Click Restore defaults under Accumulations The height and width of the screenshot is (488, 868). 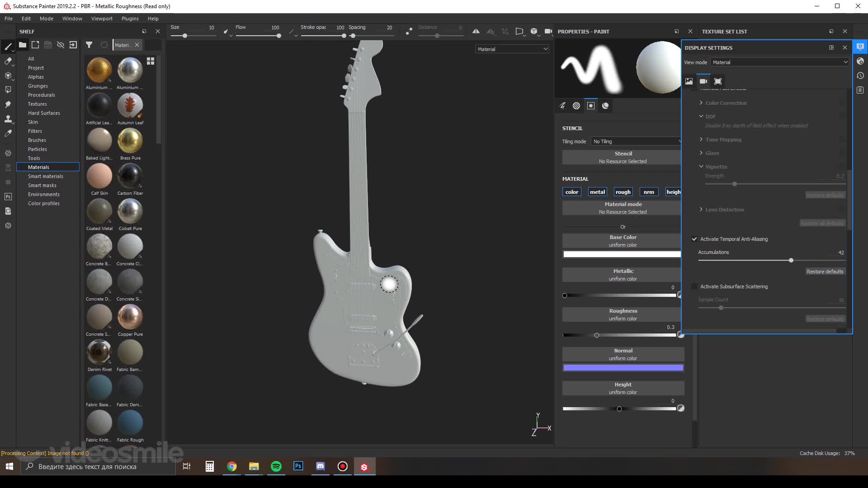[825, 272]
